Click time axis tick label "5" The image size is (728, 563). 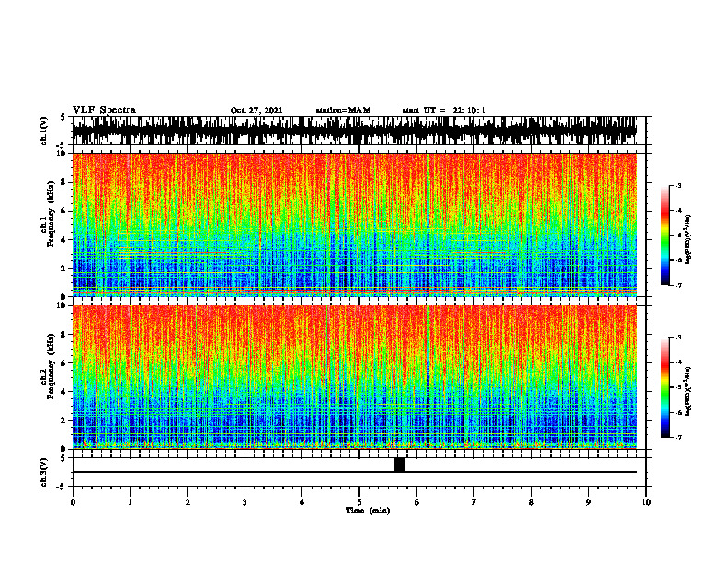pyautogui.click(x=359, y=502)
